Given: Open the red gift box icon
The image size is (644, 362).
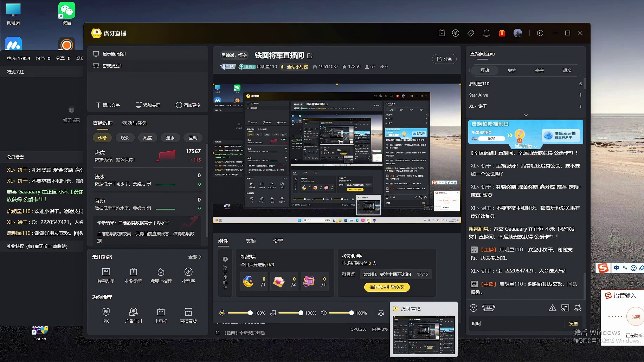Looking at the screenshot, I should (x=502, y=33).
